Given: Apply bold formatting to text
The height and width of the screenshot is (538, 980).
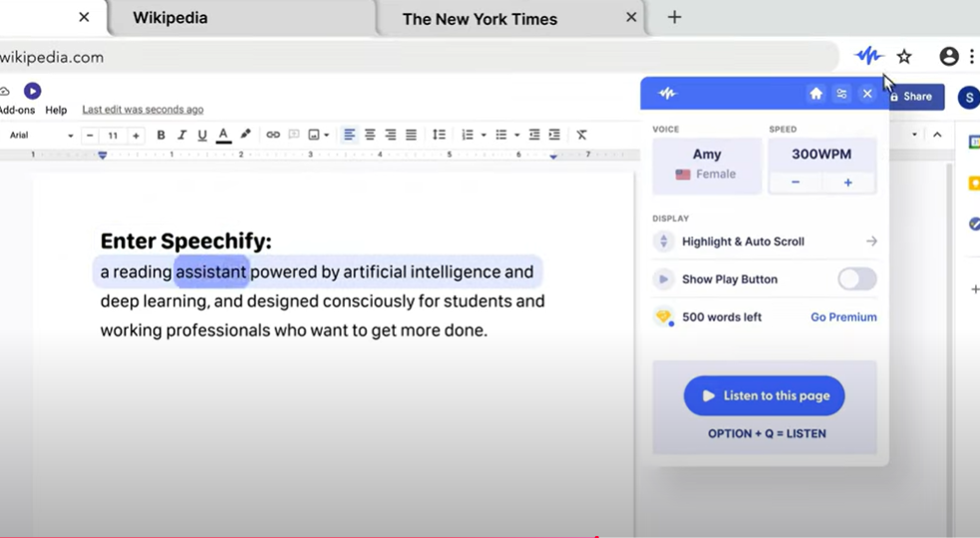Looking at the screenshot, I should pyautogui.click(x=161, y=135).
